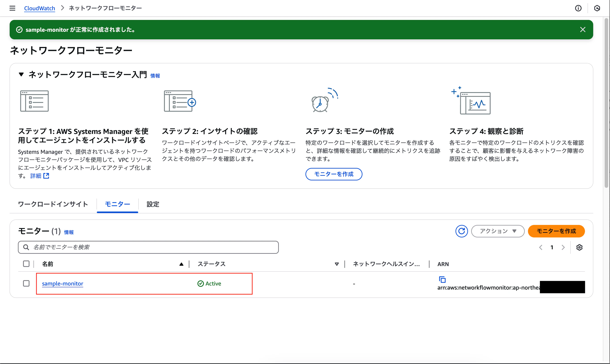610x364 pixels.
Task: Click the info circle icon in the header
Action: (x=578, y=8)
